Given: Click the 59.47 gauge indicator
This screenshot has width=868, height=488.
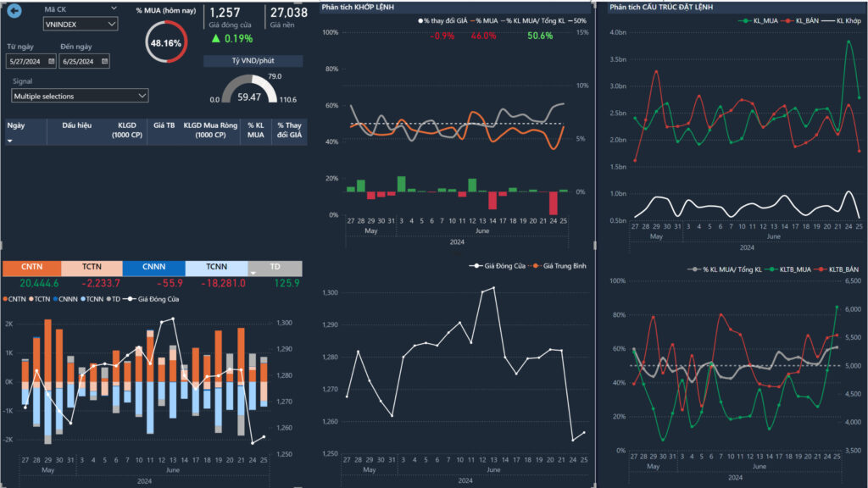Looking at the screenshot, I should tap(249, 97).
